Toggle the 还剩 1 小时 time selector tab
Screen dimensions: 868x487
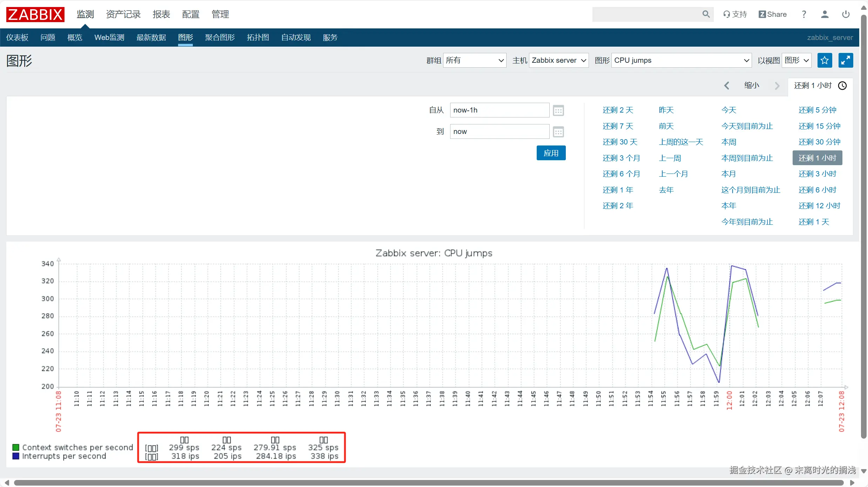[x=820, y=86]
